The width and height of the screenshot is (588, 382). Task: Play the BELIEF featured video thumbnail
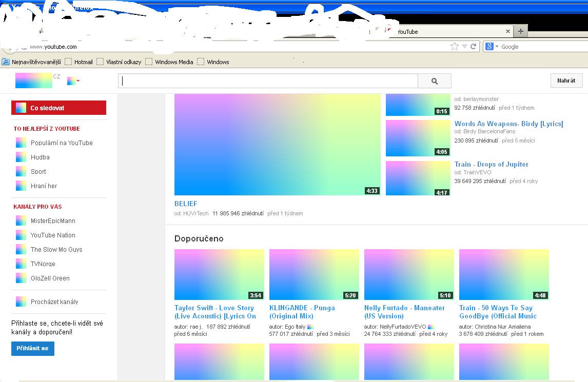pos(278,144)
